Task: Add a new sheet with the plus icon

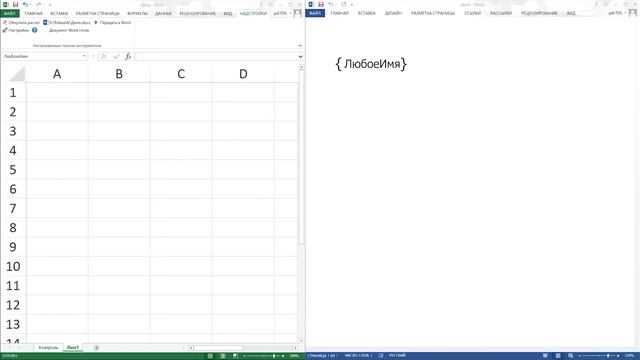Action: (96, 348)
